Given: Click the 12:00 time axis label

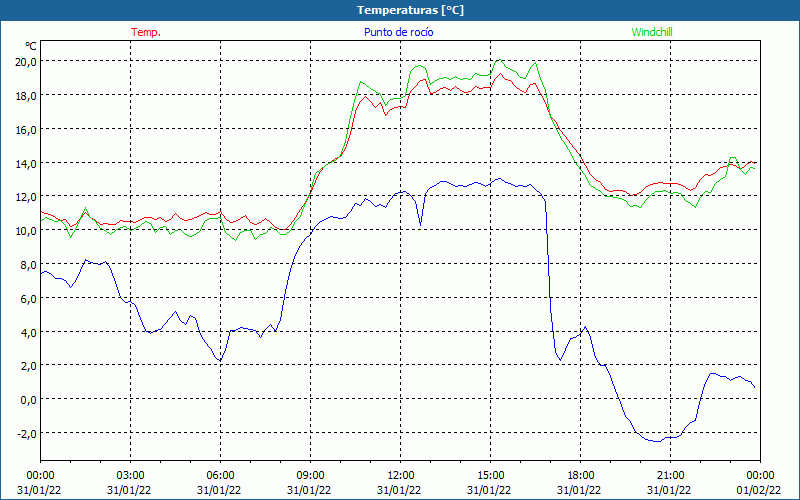Looking at the screenshot, I should [401, 476].
